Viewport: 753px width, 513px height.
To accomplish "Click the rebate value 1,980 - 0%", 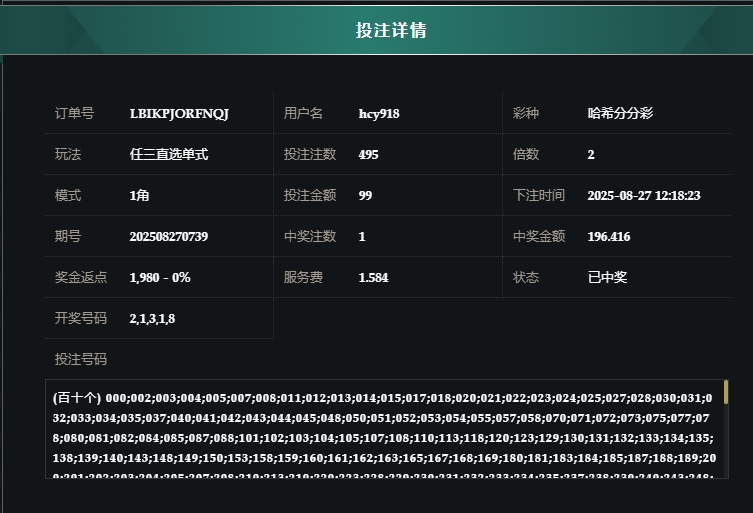I will coord(160,278).
